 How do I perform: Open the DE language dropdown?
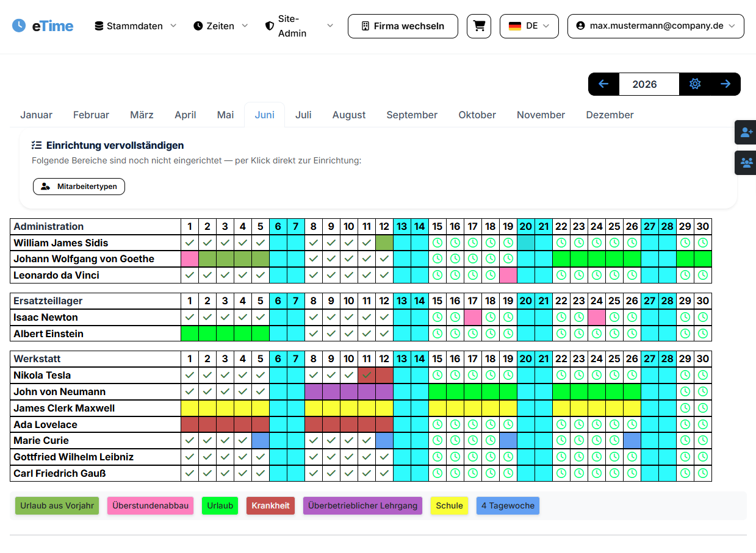pyautogui.click(x=529, y=26)
